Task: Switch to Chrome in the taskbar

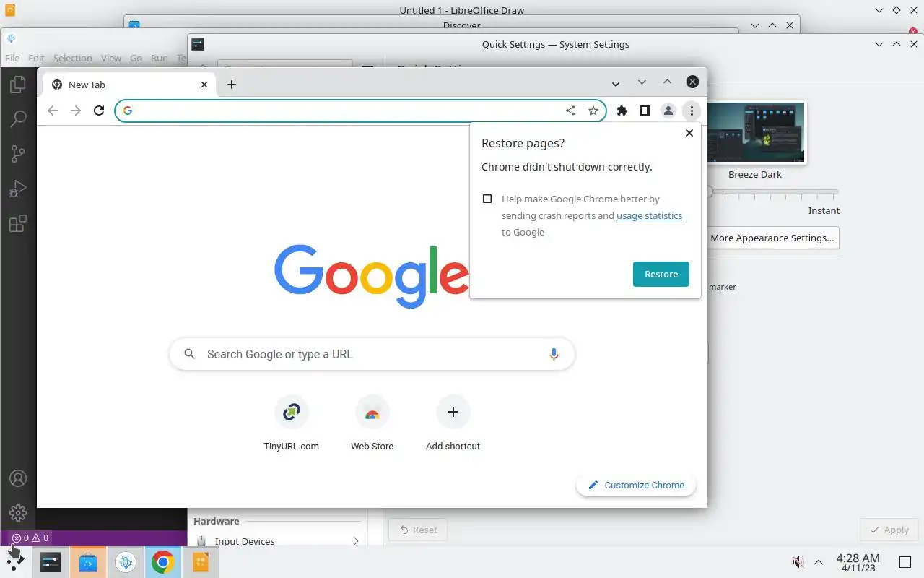Action: [x=163, y=561]
